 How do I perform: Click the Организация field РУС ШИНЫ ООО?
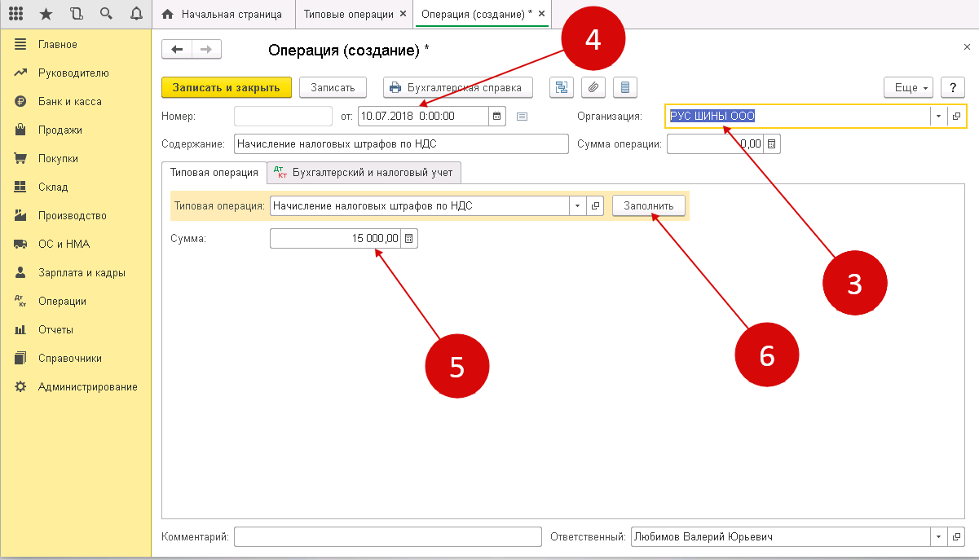point(798,116)
